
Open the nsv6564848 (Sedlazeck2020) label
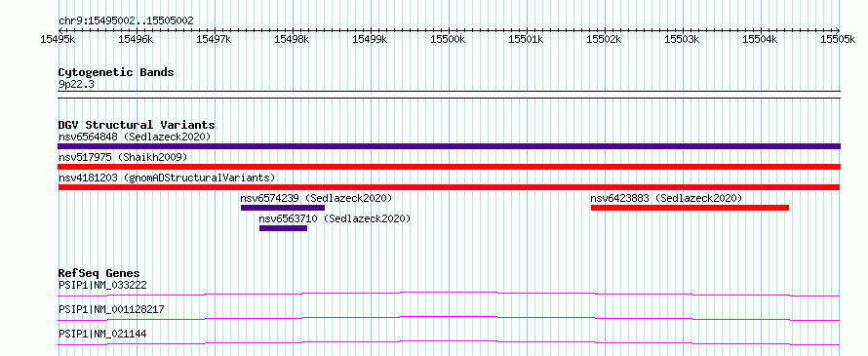135,137
